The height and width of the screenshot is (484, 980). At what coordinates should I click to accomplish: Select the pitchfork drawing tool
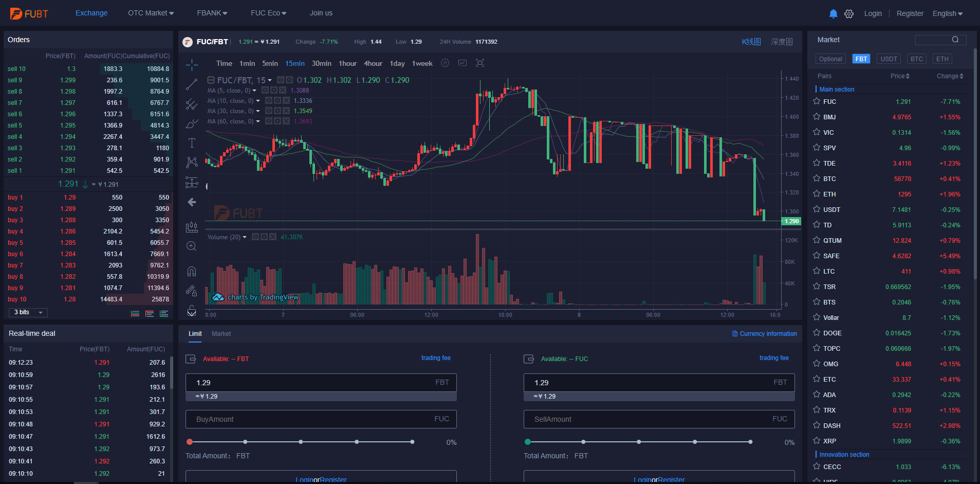point(192,104)
